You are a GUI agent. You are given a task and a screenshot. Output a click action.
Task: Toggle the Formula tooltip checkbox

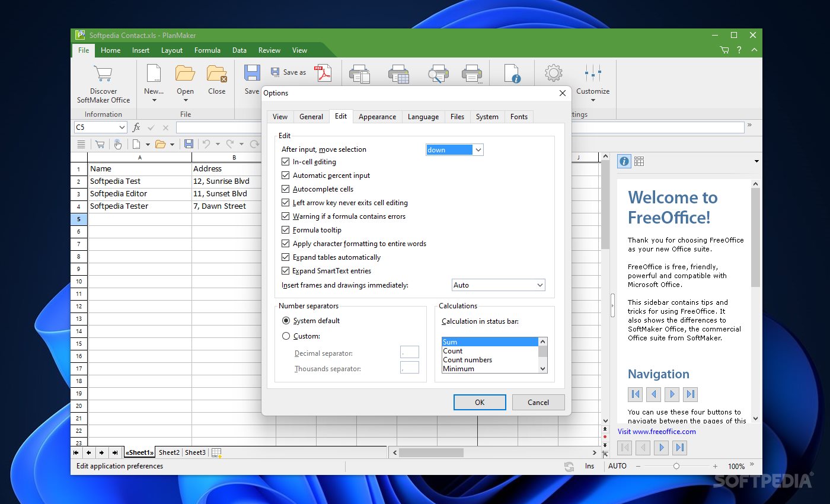[x=286, y=230]
